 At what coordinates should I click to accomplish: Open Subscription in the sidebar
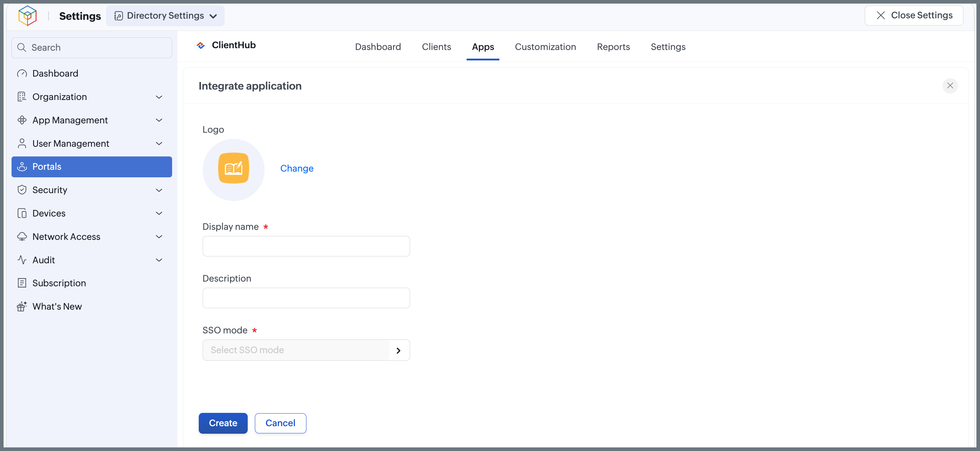coord(92,283)
